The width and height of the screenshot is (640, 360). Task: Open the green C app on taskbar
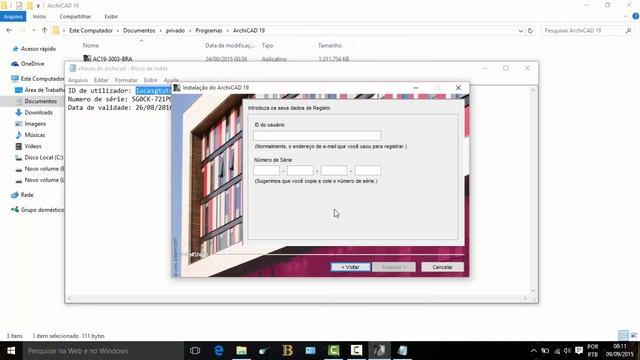pos(333,351)
